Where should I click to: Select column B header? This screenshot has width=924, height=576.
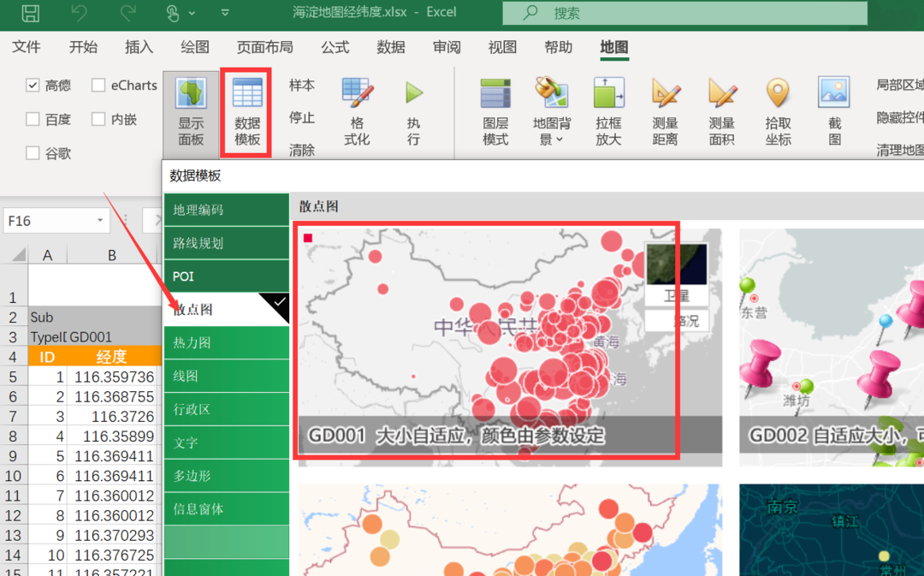coord(112,255)
